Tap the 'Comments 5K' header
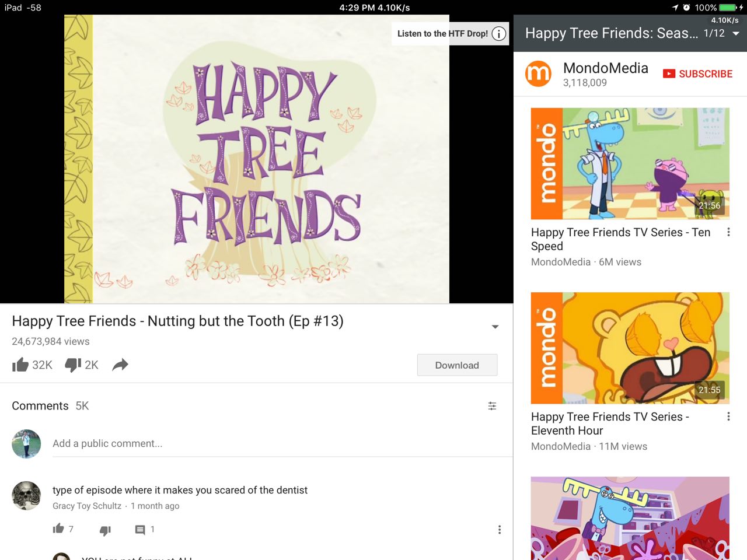 coord(50,406)
